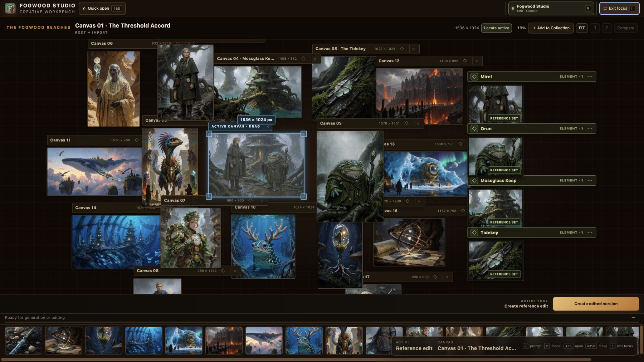
Task: Open Mossglass Keep element more options menu
Action: pos(590,181)
